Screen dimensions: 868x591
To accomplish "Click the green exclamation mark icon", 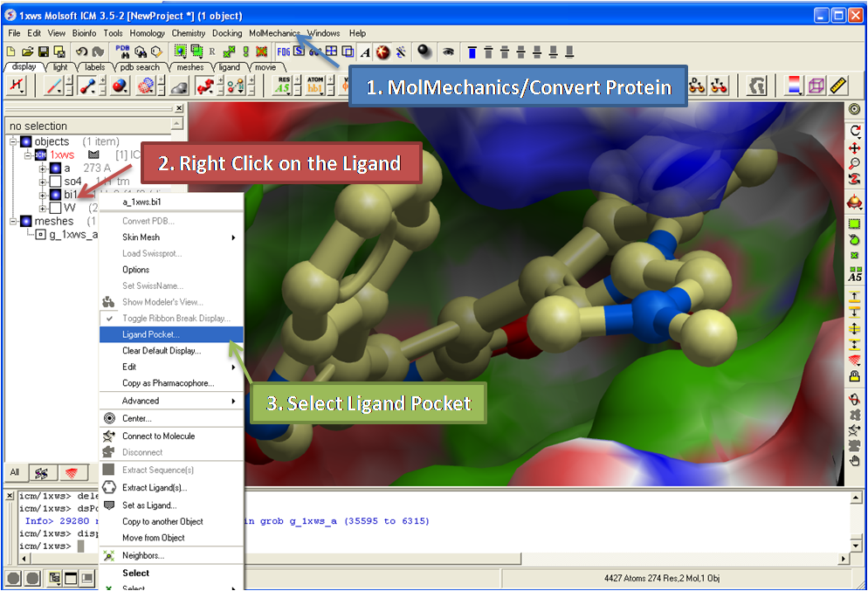I will (x=245, y=52).
